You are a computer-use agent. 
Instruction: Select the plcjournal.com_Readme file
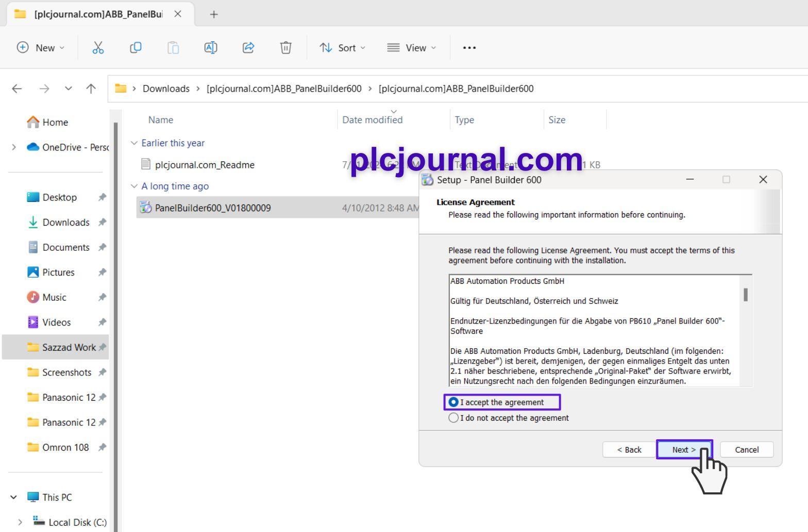click(x=205, y=165)
